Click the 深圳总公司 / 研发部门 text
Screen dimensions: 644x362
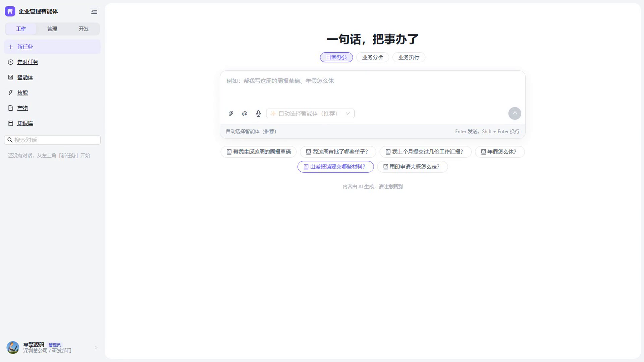(47, 351)
